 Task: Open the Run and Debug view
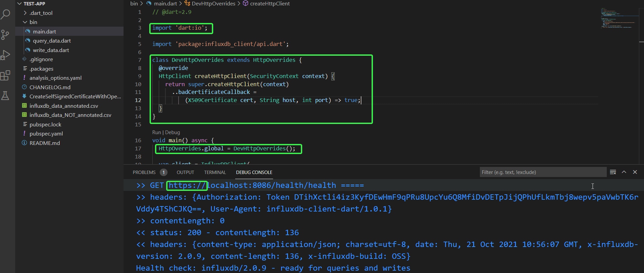(5, 55)
